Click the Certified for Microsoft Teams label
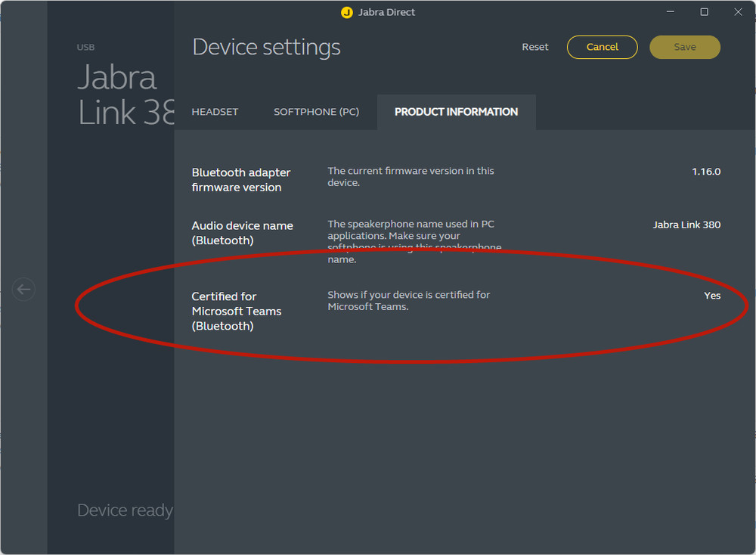 click(237, 311)
